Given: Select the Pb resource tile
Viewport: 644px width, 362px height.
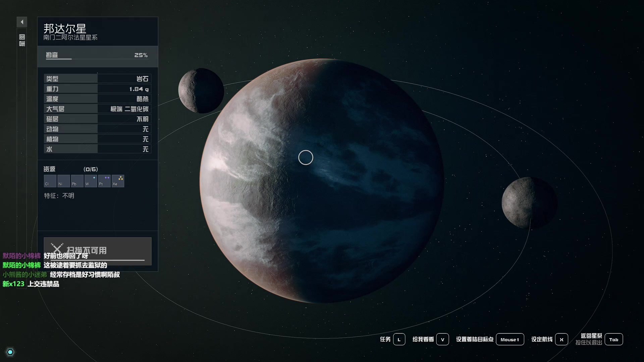Looking at the screenshot, I should [77, 181].
